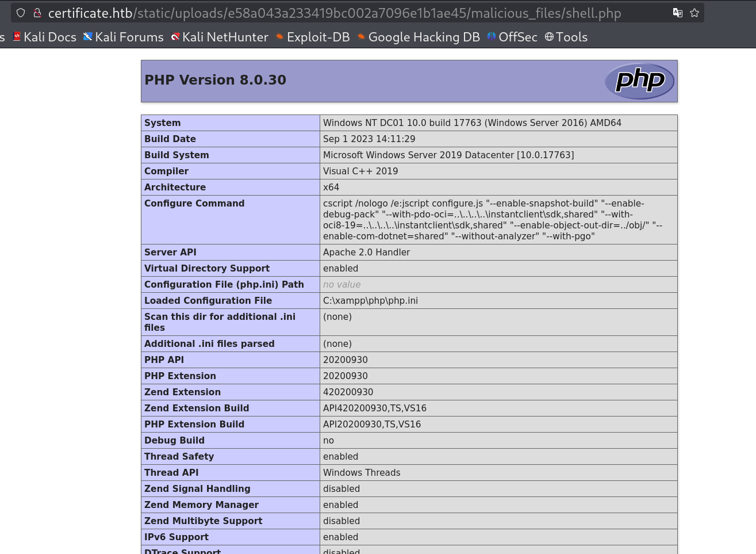Click the cscript configure command value
Viewport: 756px width, 554px height.
[493, 220]
